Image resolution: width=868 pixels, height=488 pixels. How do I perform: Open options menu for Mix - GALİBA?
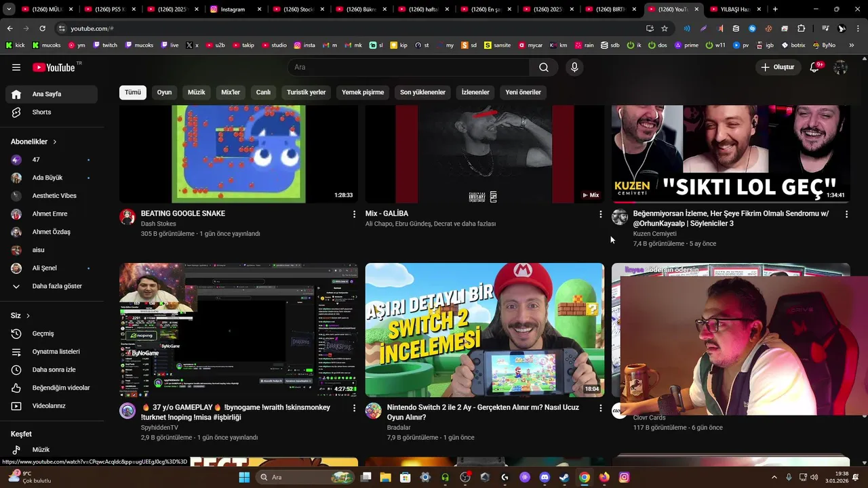point(600,214)
